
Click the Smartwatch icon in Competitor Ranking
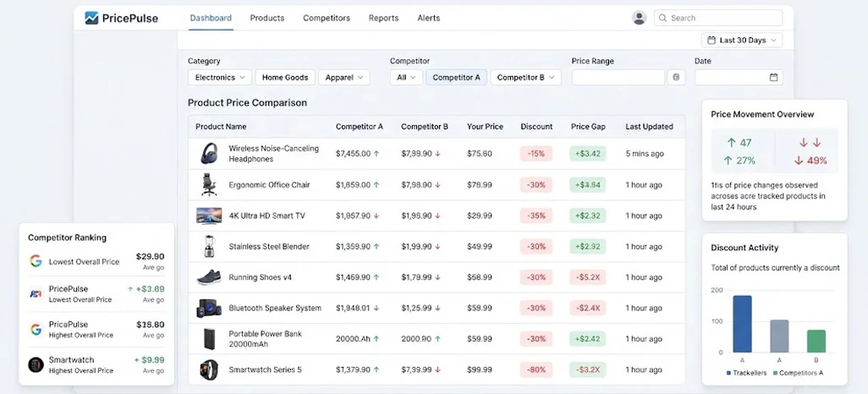pos(36,364)
